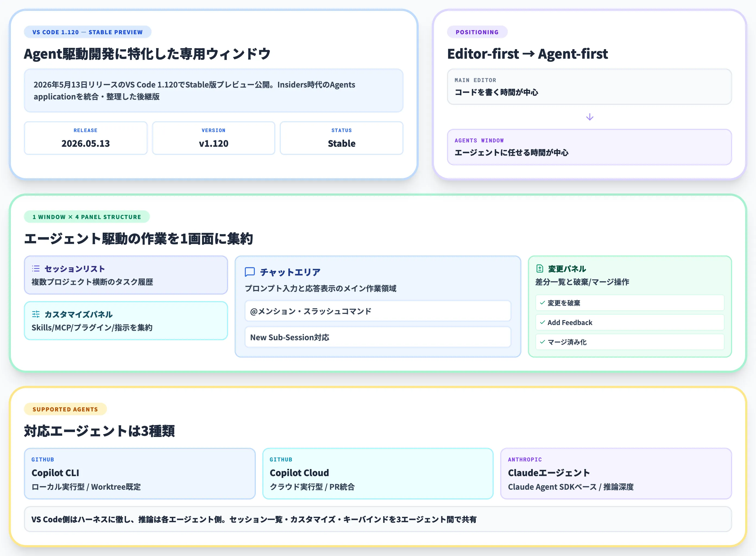Click the text Skills/MCP/プラグイン/指示を集約
The width and height of the screenshot is (756, 556).
tap(92, 327)
